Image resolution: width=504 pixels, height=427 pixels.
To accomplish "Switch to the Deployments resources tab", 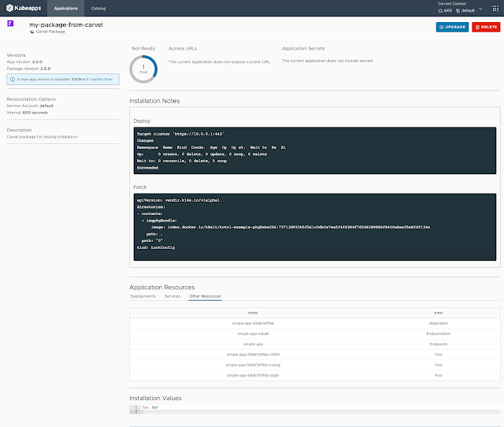I will [x=143, y=296].
